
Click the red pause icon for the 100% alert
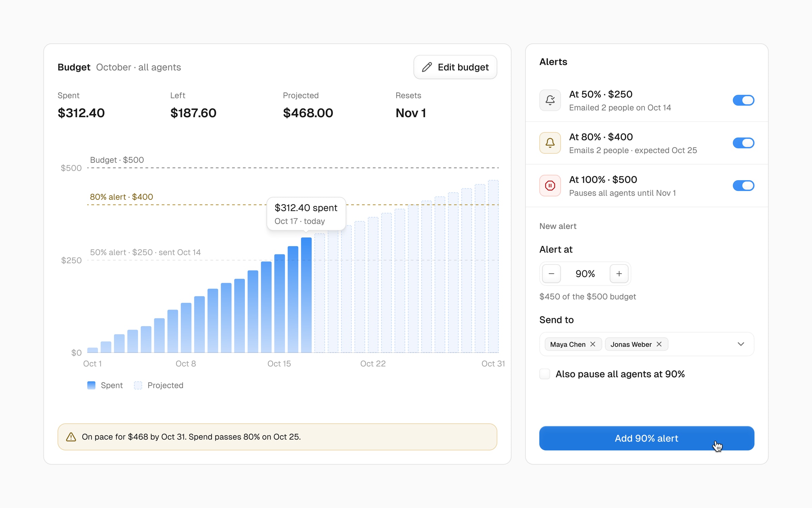550,186
